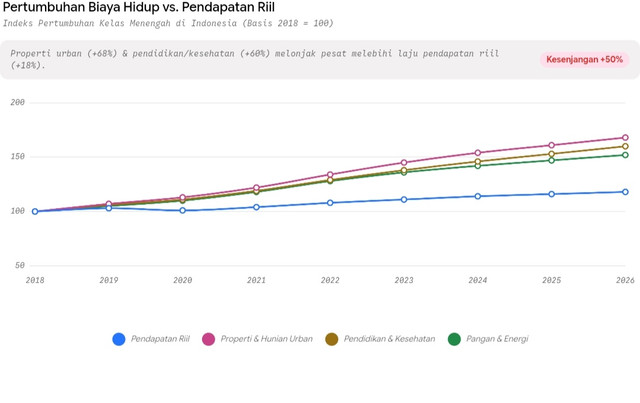Click the 2021 x-axis label
This screenshot has width=640, height=403.
[256, 281]
